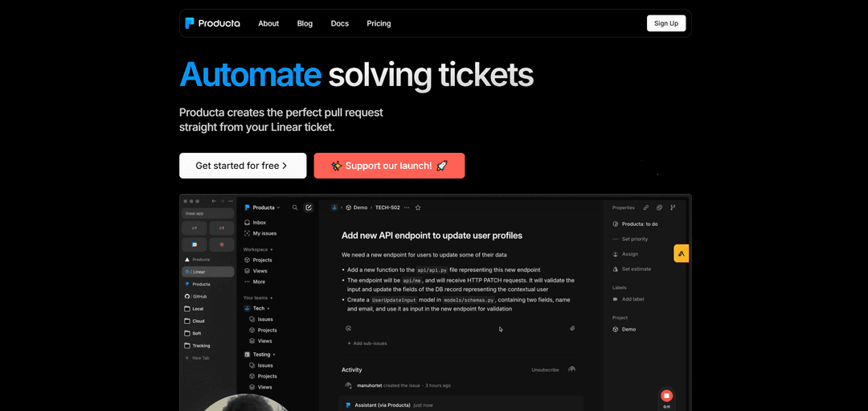Viewport: 868px width, 411px height.
Task: Click the Support our launch button
Action: tap(389, 166)
